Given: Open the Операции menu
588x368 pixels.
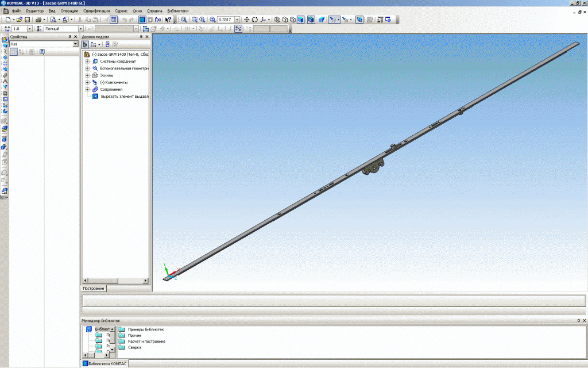Looking at the screenshot, I should point(69,11).
